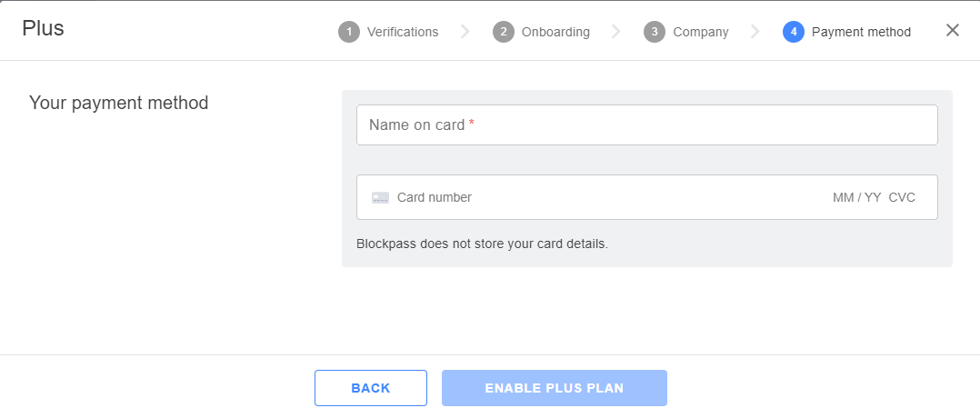Click the credit card icon in card field
980x418 pixels.
coord(380,197)
